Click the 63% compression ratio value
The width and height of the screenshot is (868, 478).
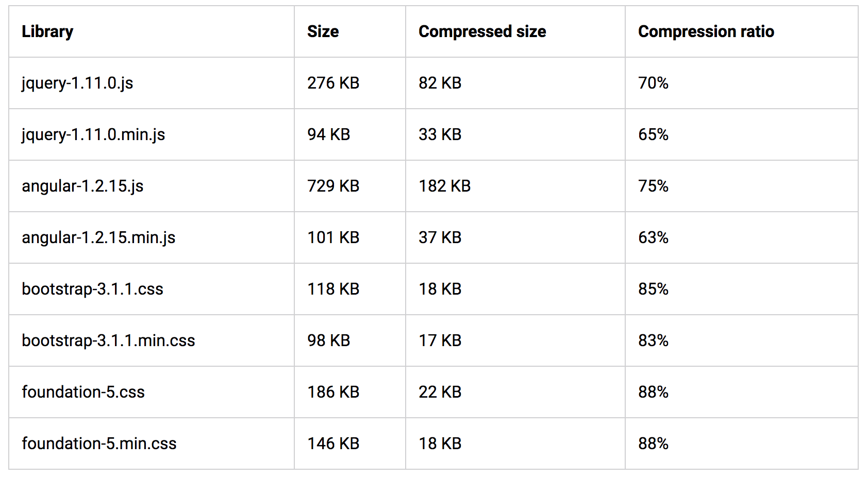pyautogui.click(x=653, y=237)
